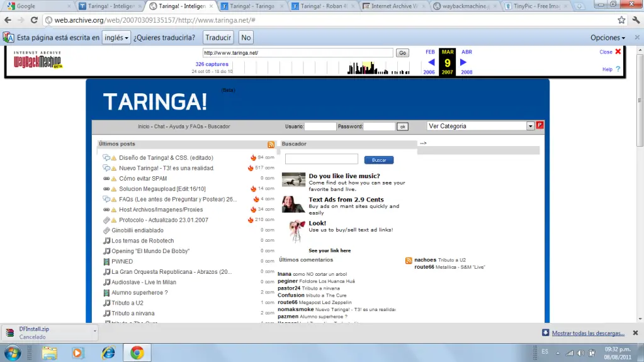Click the TARINGA! site logo
Screen dimensions: 644x362
point(155,102)
